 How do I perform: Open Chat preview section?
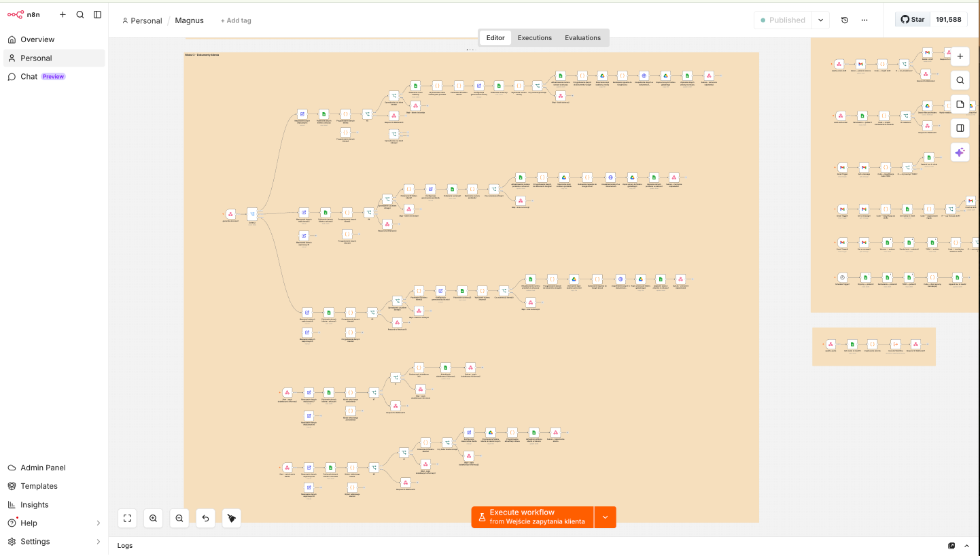click(54, 76)
